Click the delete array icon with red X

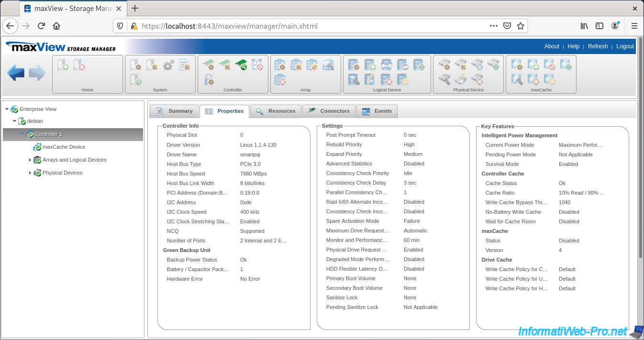click(280, 79)
